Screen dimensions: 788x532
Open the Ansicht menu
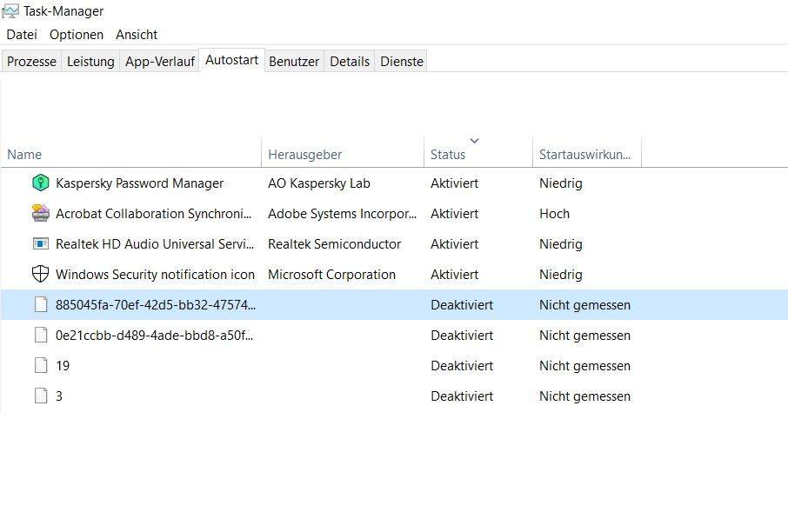click(137, 35)
